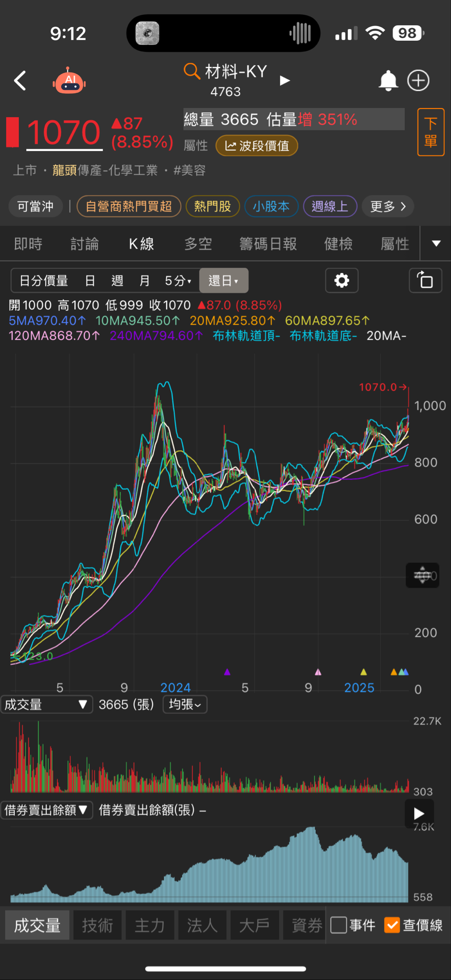Viewport: 451px width, 980px height.
Task: Open the AI robot assistant
Action: pyautogui.click(x=69, y=81)
